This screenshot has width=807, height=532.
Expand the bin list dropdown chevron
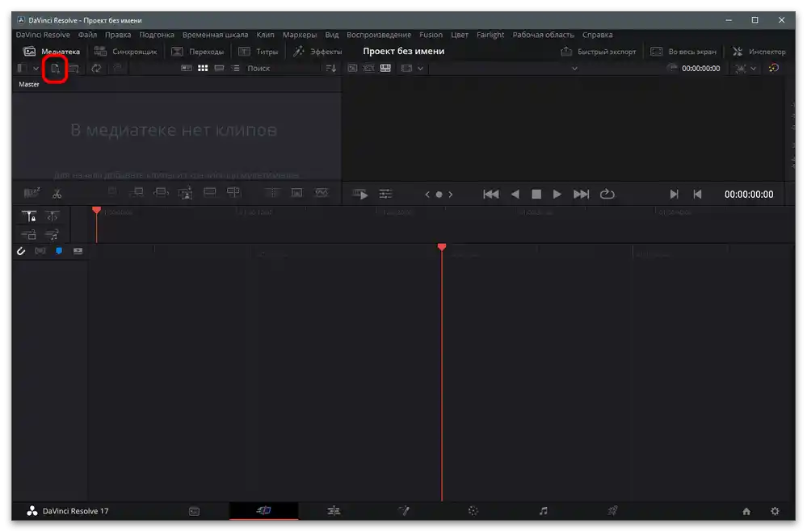pos(36,69)
